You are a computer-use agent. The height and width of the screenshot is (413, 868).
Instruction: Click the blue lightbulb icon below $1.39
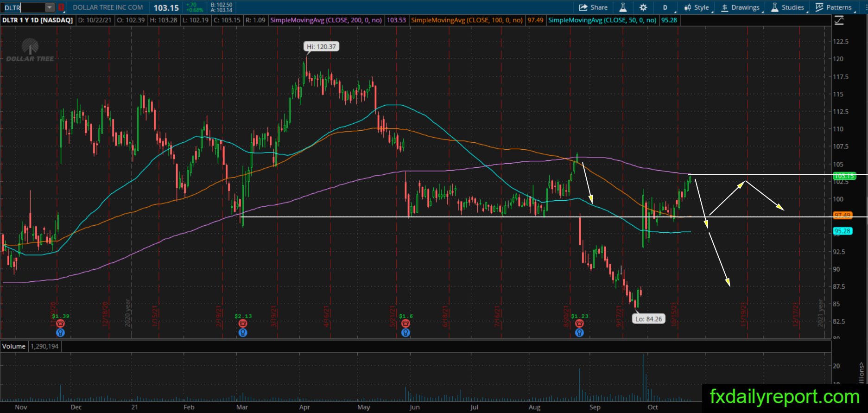point(60,332)
